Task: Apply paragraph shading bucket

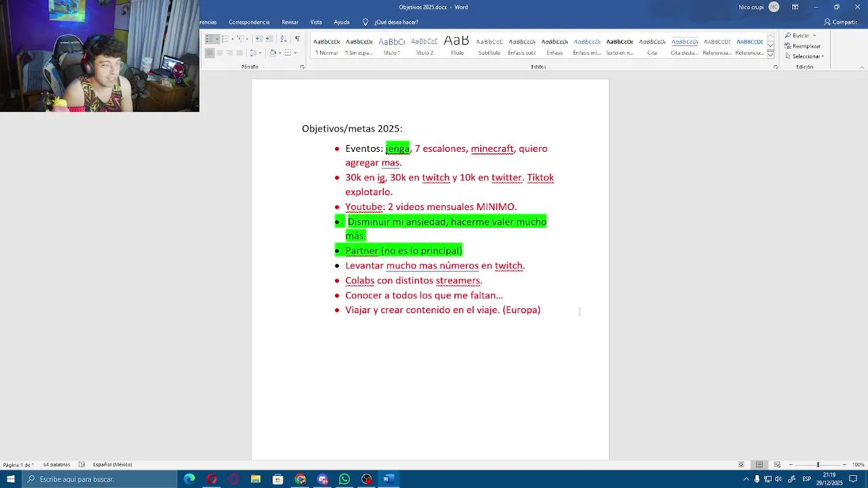Action: pos(273,53)
